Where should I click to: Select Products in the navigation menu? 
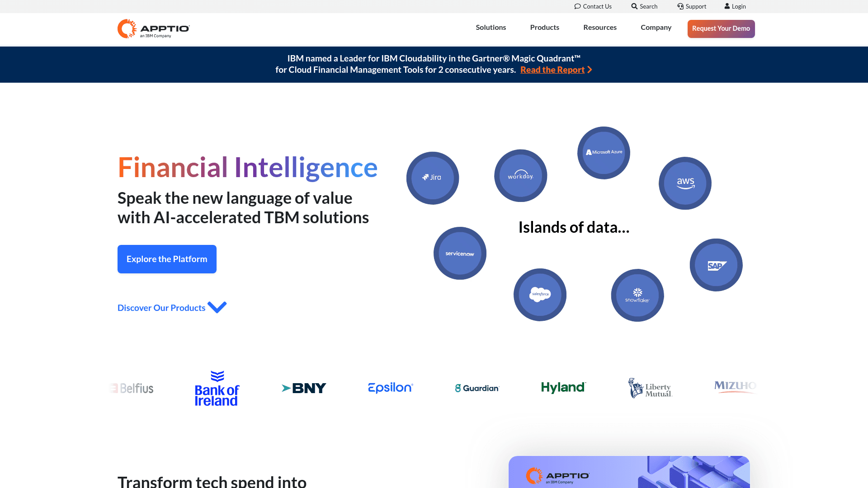(544, 27)
